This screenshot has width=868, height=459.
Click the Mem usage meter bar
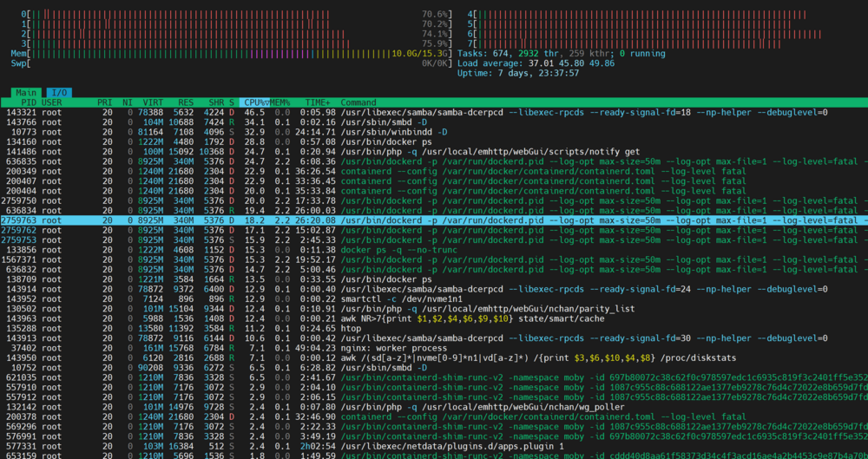click(230, 54)
